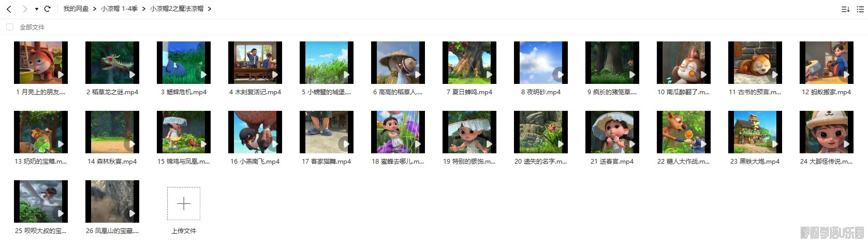Select file name 1 月亮上的朋友
Image resolution: width=868 pixels, height=246 pixels.
[41, 92]
